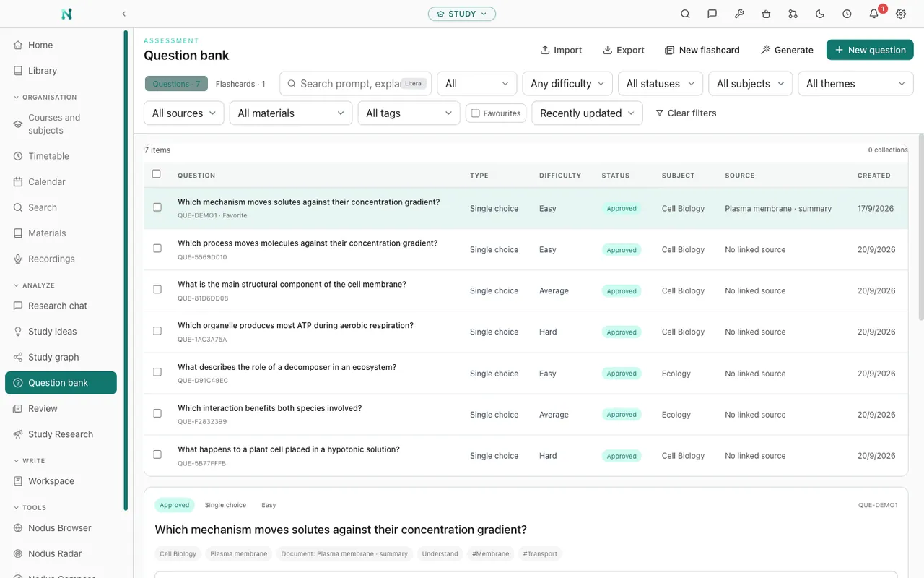Screen dimensions: 924x578
Task: Open settings gear icon
Action: 901,14
